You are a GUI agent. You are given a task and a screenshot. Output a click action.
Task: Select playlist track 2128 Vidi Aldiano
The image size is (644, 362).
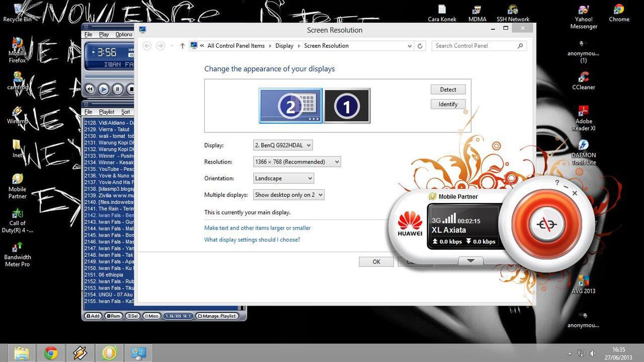point(109,123)
